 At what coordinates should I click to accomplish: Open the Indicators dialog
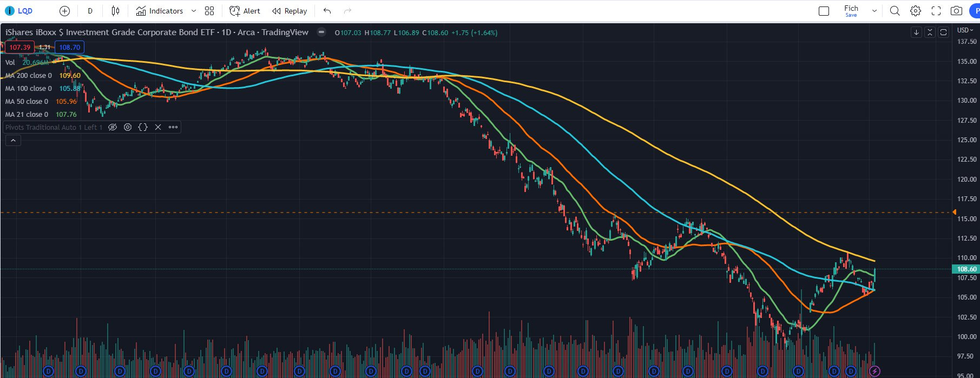160,11
